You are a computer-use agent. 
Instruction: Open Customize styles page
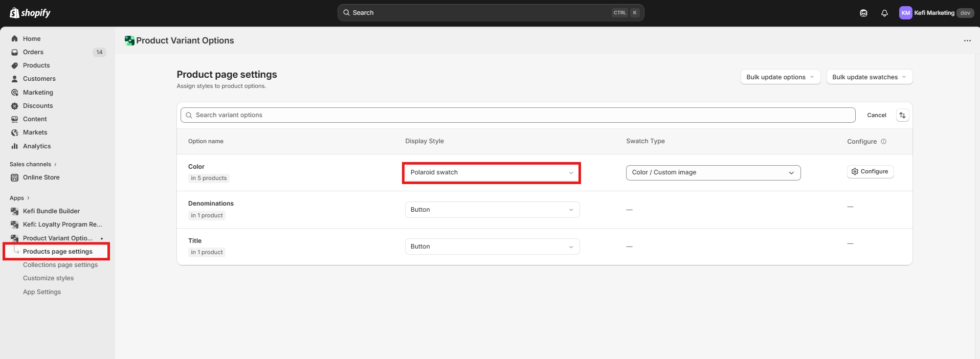pyautogui.click(x=48, y=278)
